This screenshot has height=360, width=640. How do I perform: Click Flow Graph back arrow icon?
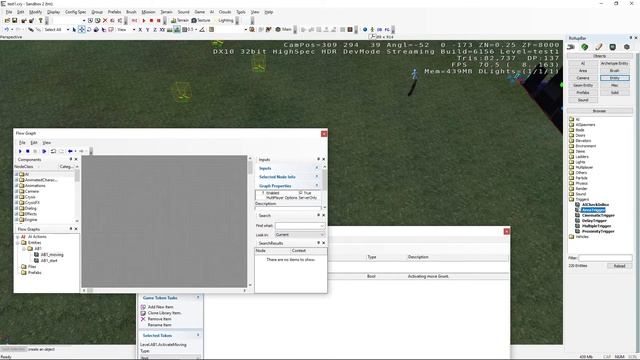tap(70, 151)
